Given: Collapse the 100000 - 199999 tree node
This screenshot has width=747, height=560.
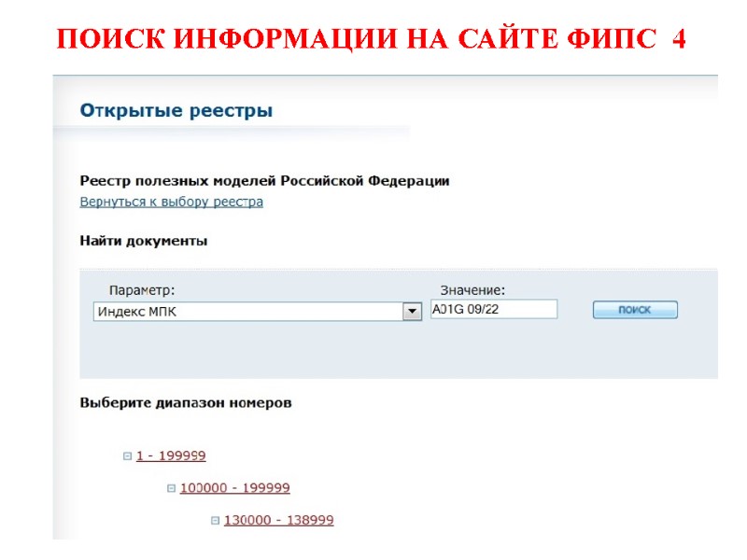Looking at the screenshot, I should point(170,487).
